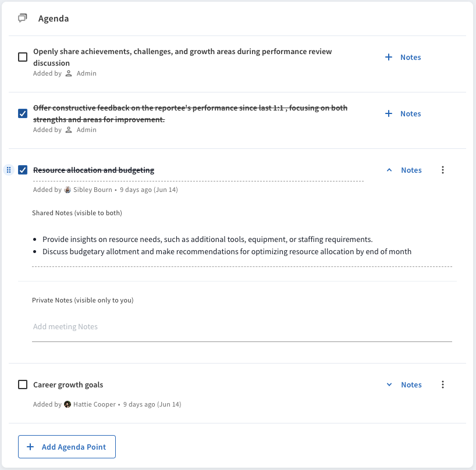Open three-dot menu for Resource allocation item
The width and height of the screenshot is (476, 470).
coord(443,170)
